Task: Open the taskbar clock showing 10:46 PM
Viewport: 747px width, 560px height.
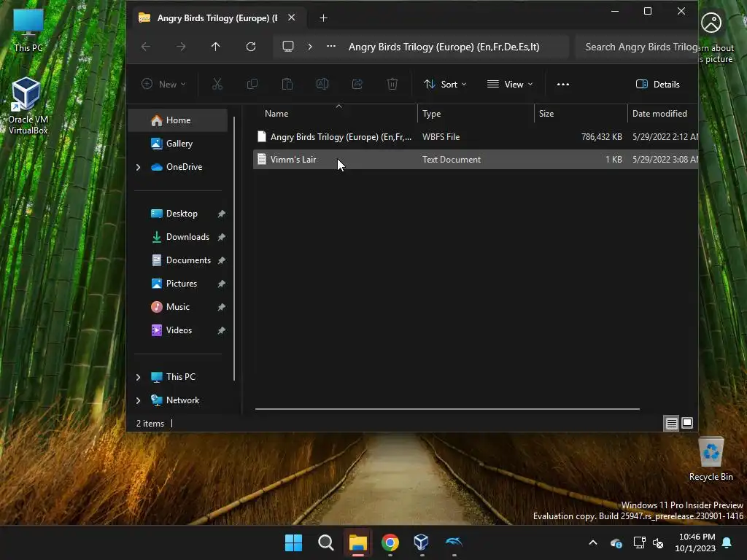Action: tap(696, 542)
